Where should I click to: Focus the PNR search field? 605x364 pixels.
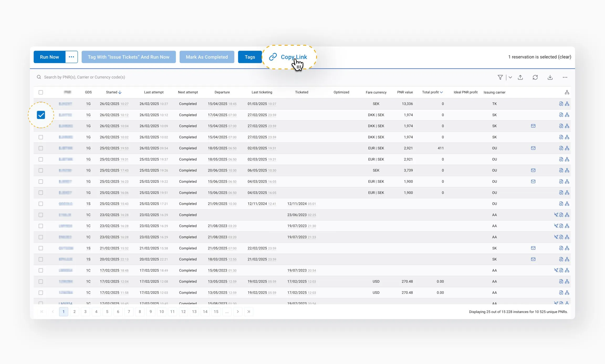tap(84, 77)
